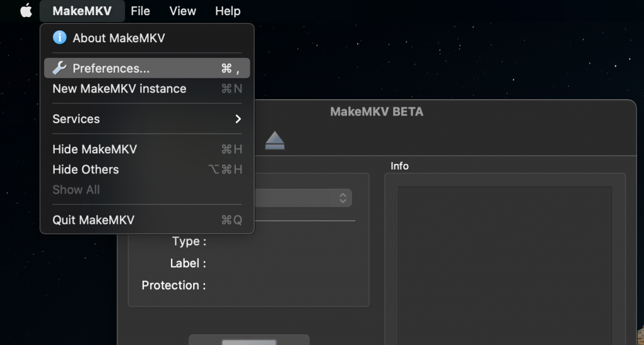Open the Help menu

pyautogui.click(x=228, y=11)
